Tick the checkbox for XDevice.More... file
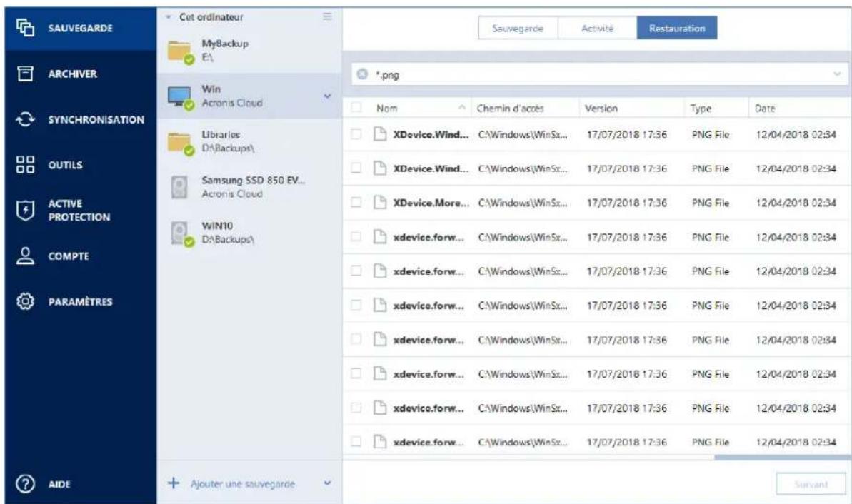This screenshot has height=504, width=852. click(x=356, y=202)
